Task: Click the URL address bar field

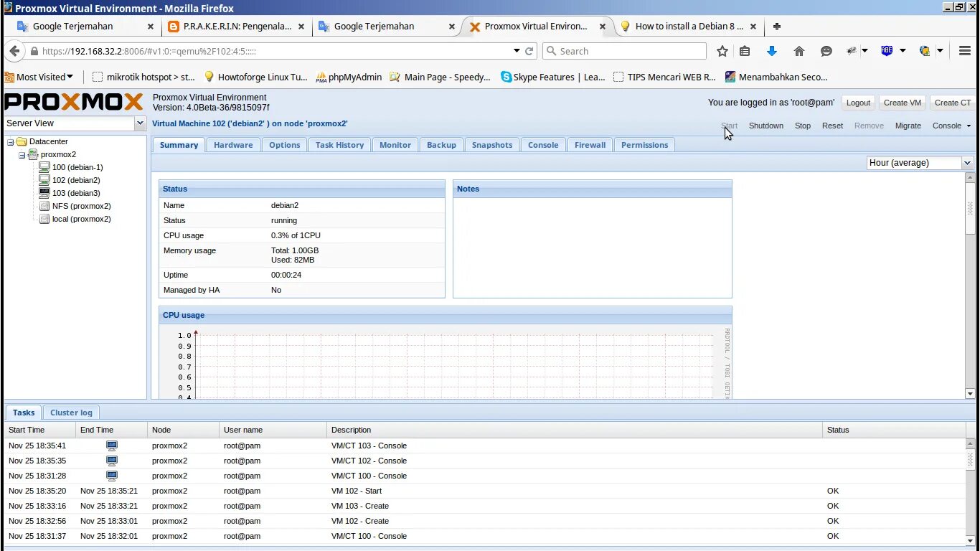Action: pos(276,51)
